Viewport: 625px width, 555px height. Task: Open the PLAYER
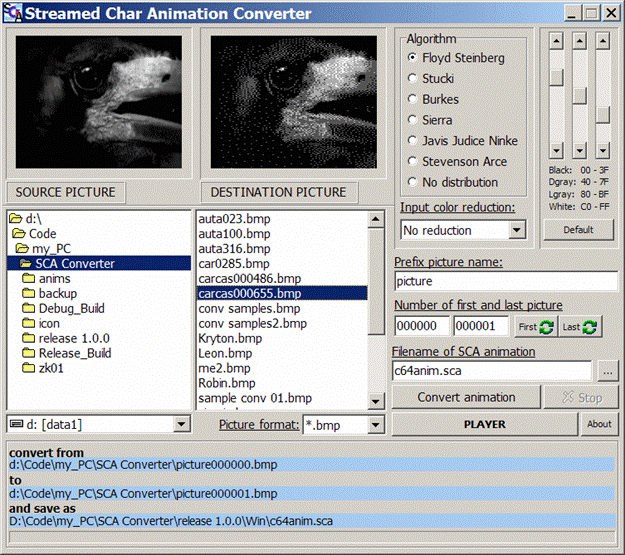pyautogui.click(x=484, y=424)
